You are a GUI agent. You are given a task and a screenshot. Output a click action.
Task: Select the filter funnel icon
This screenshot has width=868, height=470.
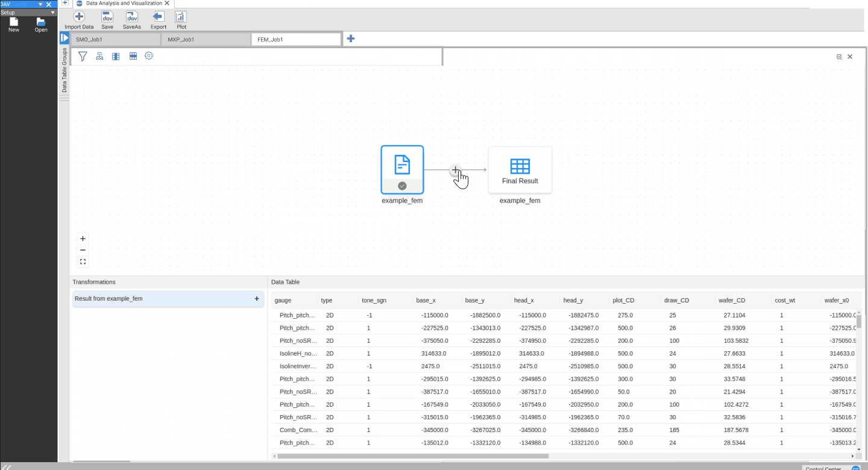[x=83, y=56]
